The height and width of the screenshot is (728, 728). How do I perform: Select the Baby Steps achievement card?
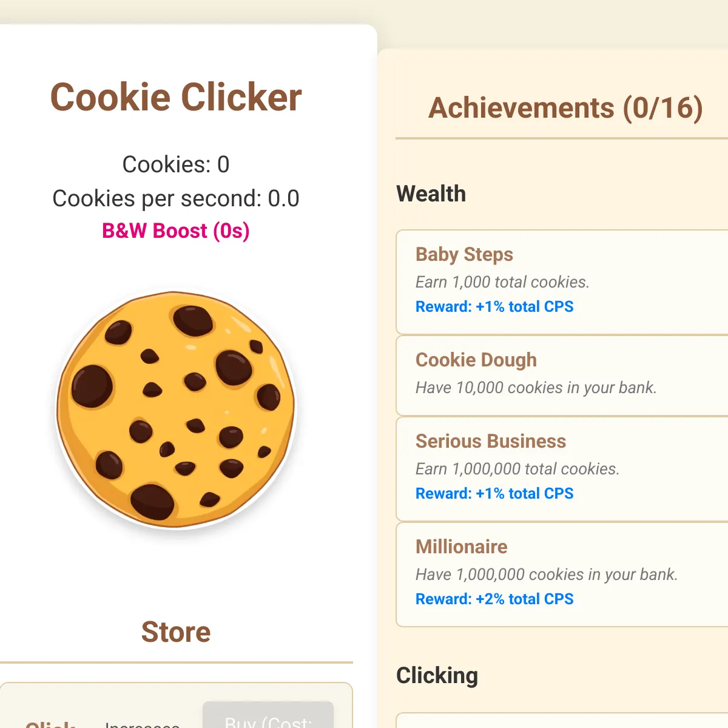point(562,282)
